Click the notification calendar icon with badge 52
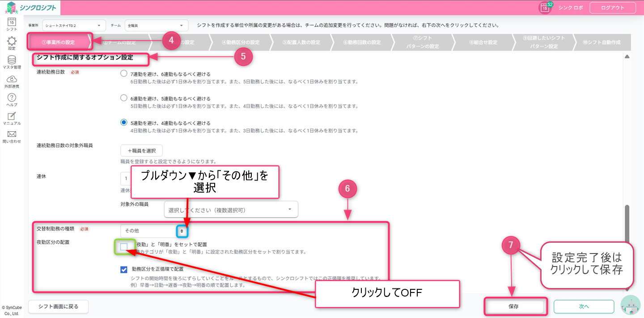The image size is (644, 318). [x=545, y=8]
